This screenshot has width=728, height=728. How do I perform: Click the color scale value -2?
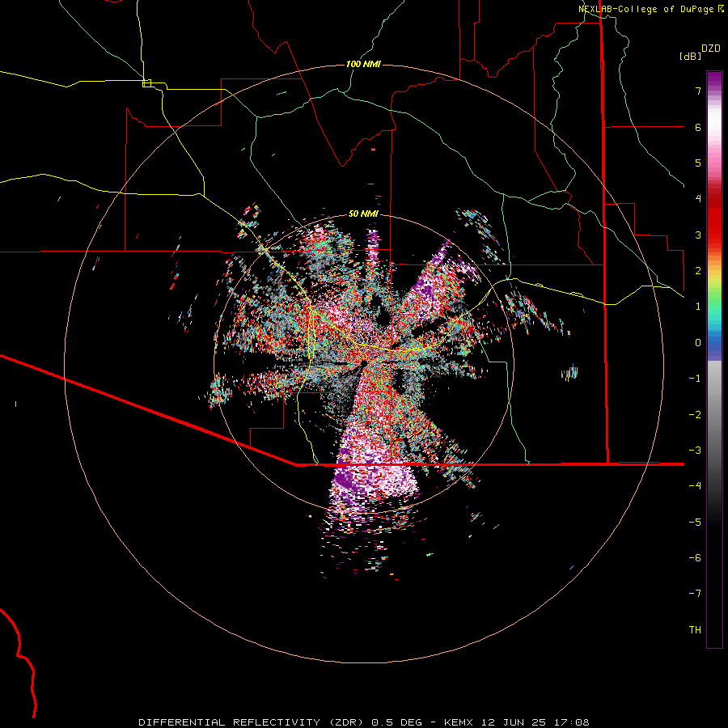tap(695, 415)
